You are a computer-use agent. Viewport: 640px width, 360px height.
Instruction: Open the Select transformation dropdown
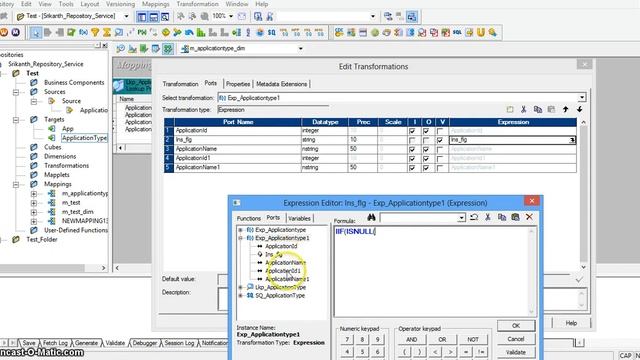[582, 98]
